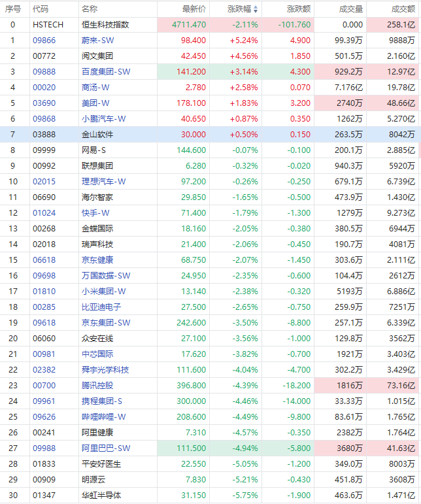Open stock link 小鹏汽车-W
The image size is (421, 504).
103,119
